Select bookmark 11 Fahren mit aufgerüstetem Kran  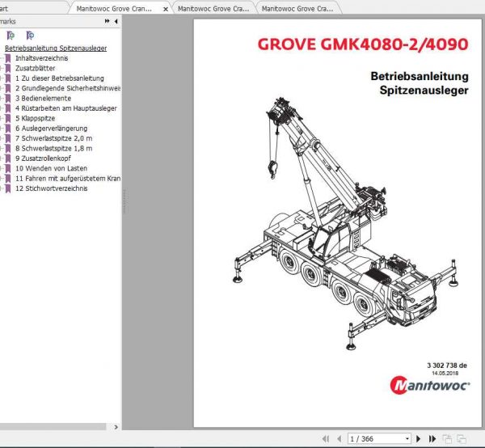coord(68,179)
